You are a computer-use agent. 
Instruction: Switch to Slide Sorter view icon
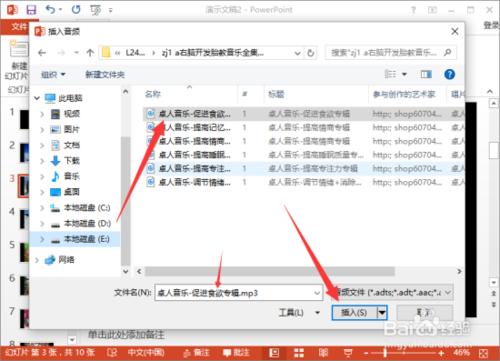[299, 353]
